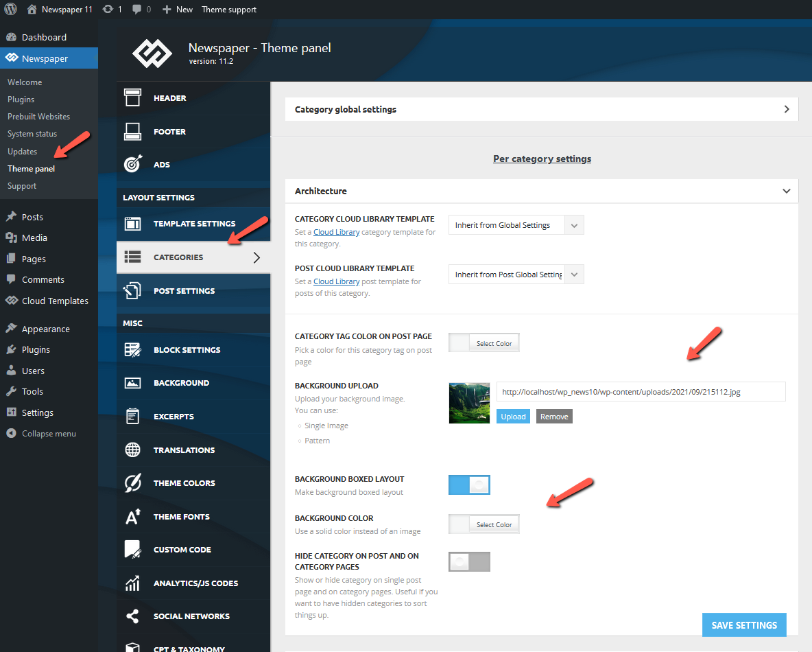Disable the Background Boxed Layout toggle
The image size is (812, 652).
(469, 485)
